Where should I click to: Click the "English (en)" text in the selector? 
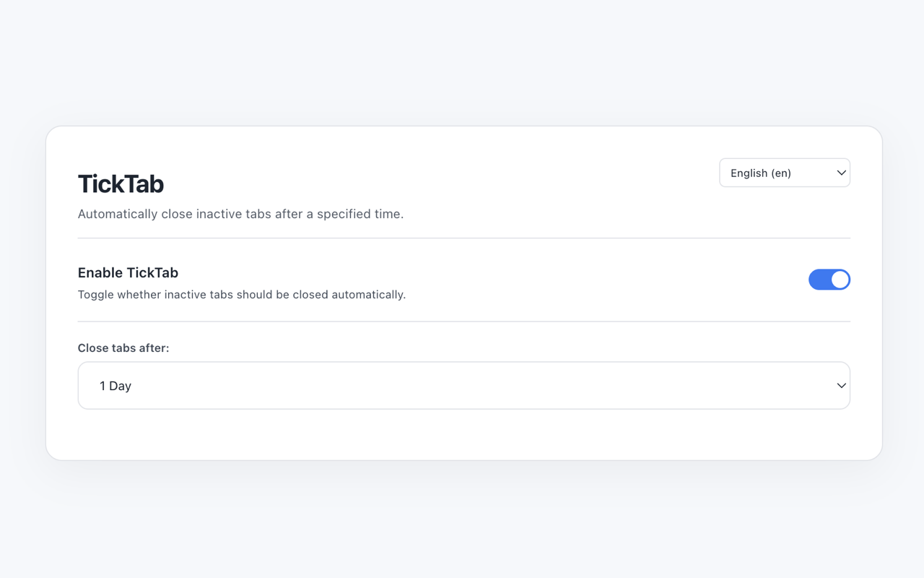click(x=760, y=173)
